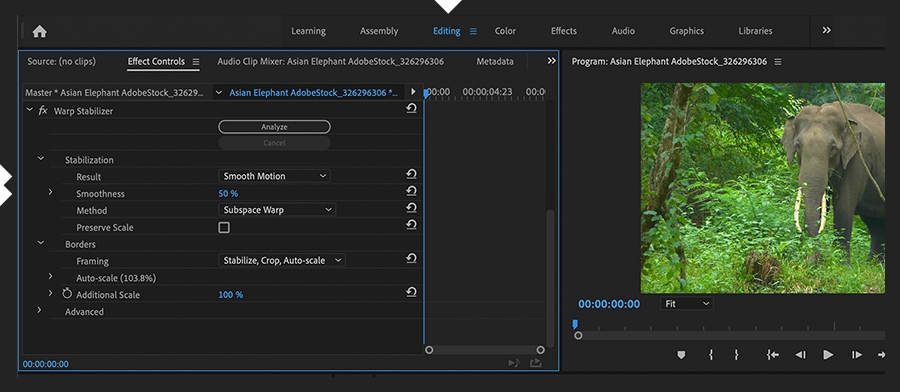The height and width of the screenshot is (392, 900).
Task: Collapse the Stabilization section
Action: pos(41,158)
